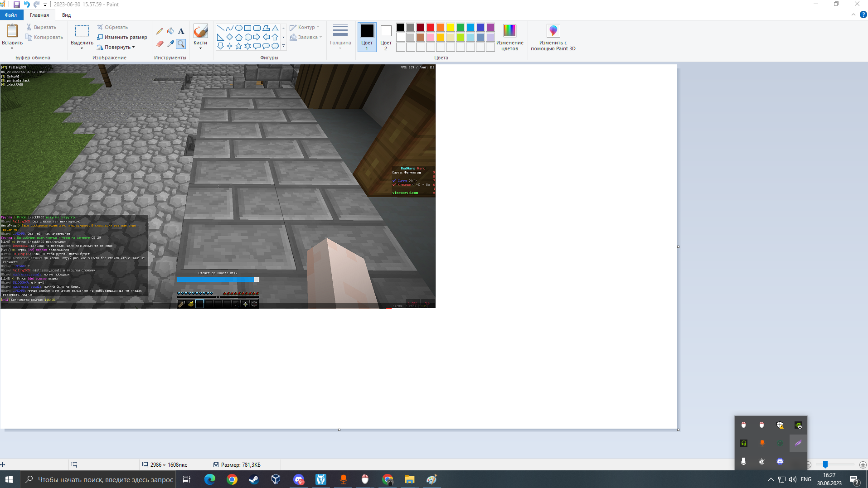This screenshot has width=868, height=488.
Task: Pick the green color swatch
Action: (x=460, y=27)
